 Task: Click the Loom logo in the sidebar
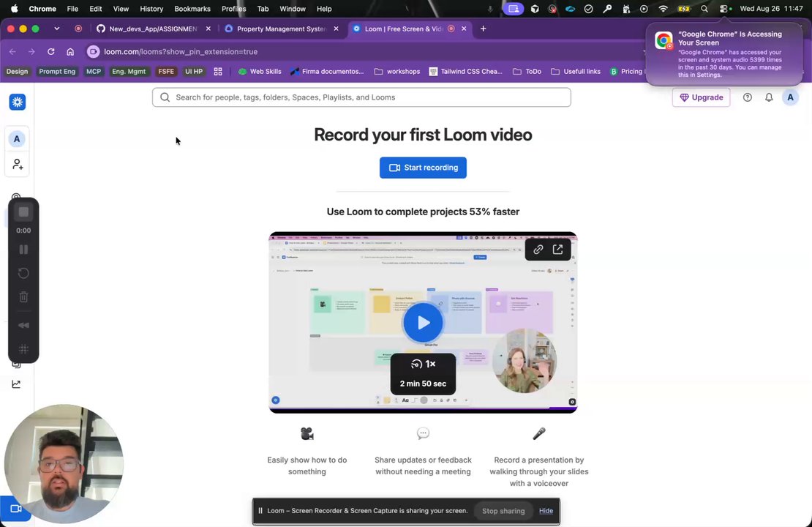point(18,102)
